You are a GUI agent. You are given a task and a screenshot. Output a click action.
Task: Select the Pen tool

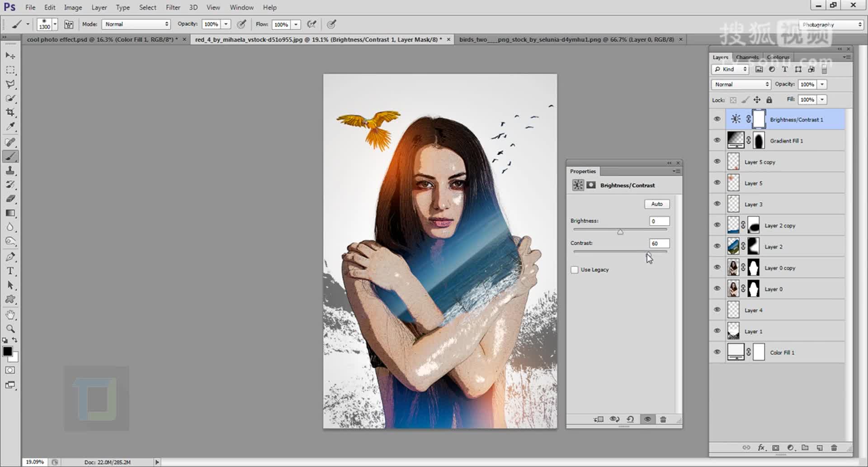10,257
